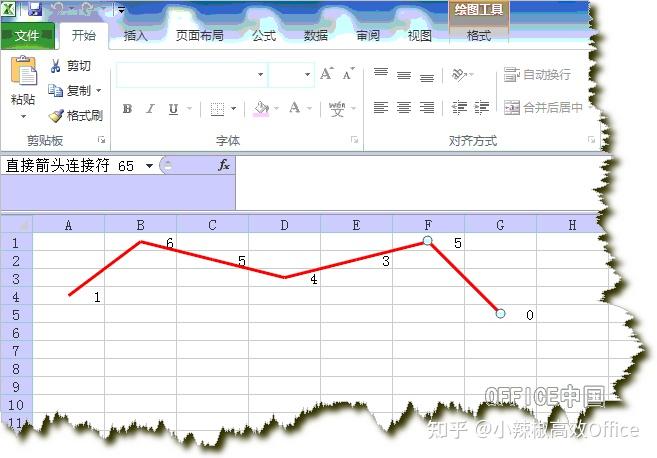Select column G header
657x458 pixels.
point(500,225)
